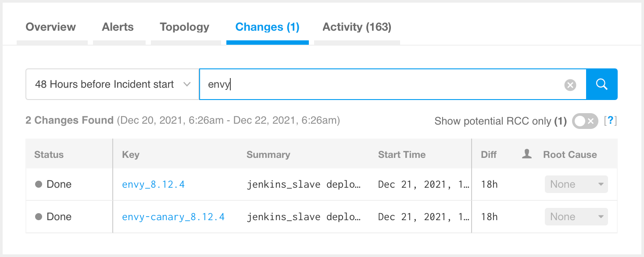The image size is (644, 257).
Task: Switch to the Overview tab
Action: 50,27
